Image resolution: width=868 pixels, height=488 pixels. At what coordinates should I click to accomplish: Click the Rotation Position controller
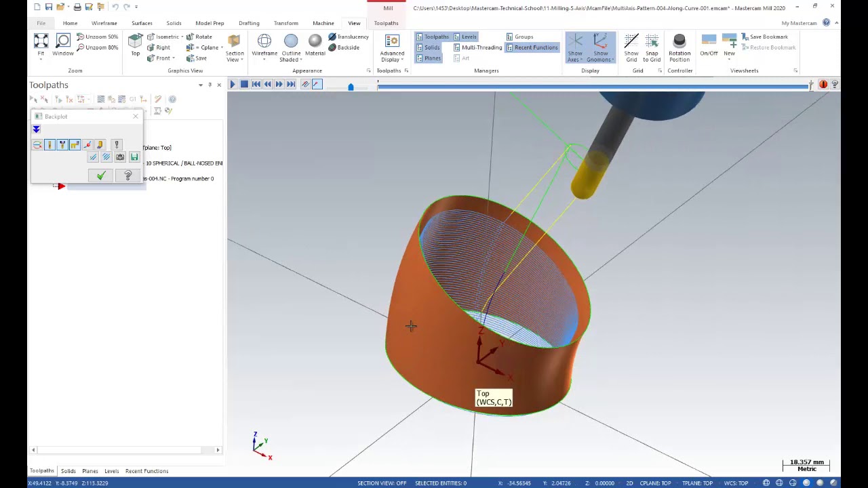click(x=679, y=47)
